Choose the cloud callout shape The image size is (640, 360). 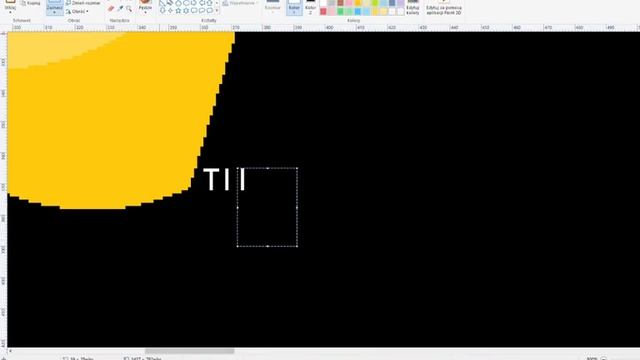tap(210, 11)
